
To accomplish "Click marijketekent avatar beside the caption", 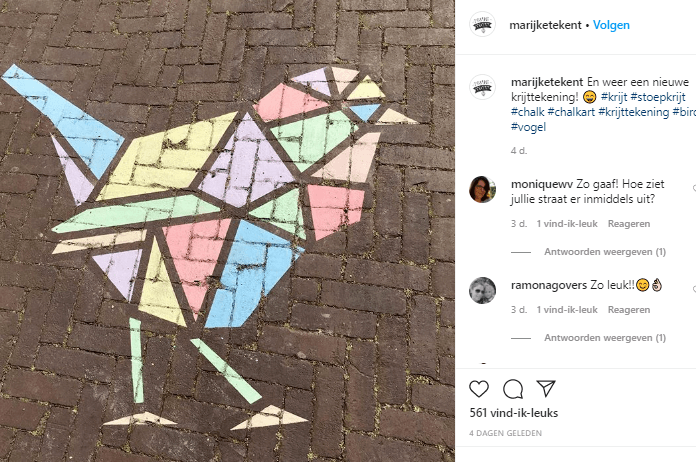I will click(x=482, y=87).
